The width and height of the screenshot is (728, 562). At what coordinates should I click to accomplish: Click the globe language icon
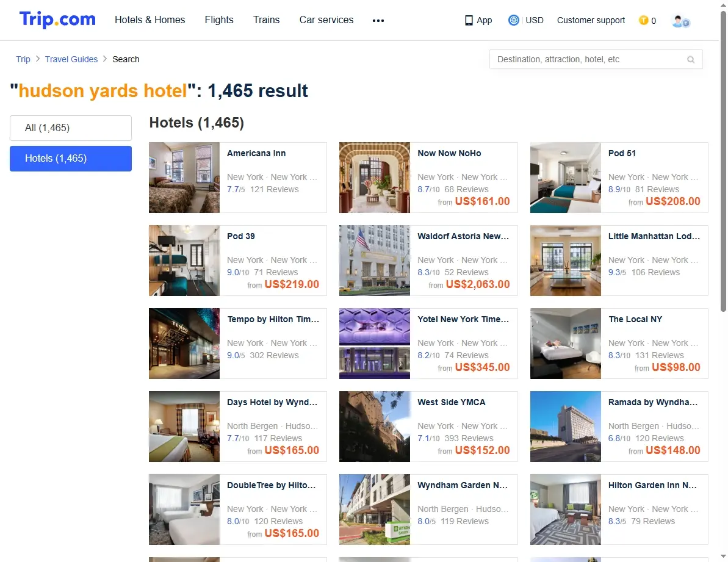(x=513, y=20)
